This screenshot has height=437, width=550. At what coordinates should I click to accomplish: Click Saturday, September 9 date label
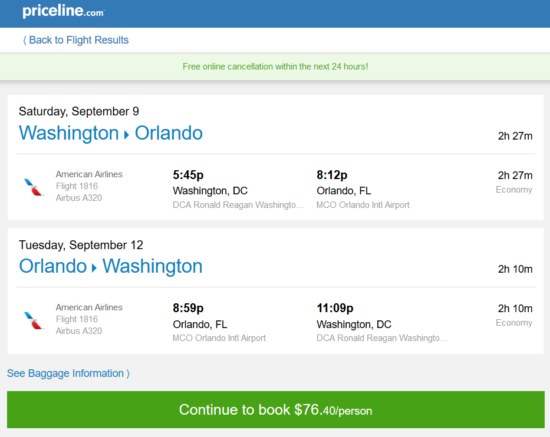[x=79, y=112]
